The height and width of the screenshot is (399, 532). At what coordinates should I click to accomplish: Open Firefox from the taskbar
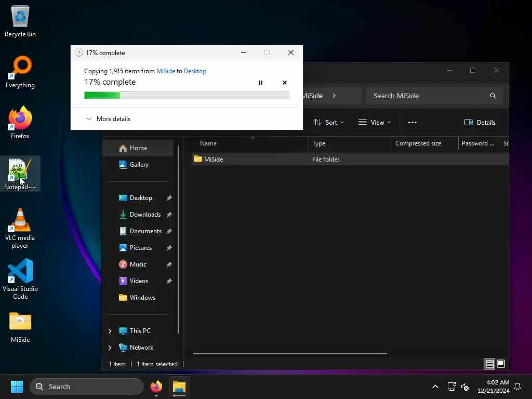click(156, 387)
